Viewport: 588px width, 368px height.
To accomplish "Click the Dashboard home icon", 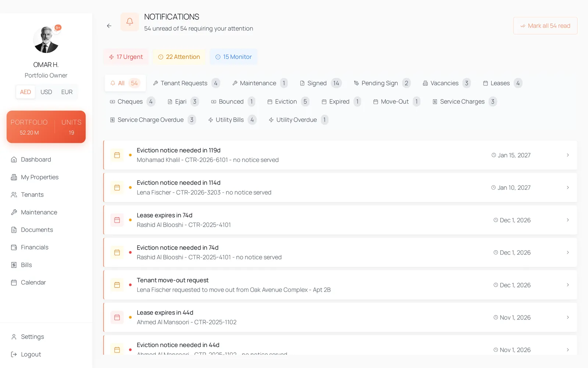I will pyautogui.click(x=14, y=159).
